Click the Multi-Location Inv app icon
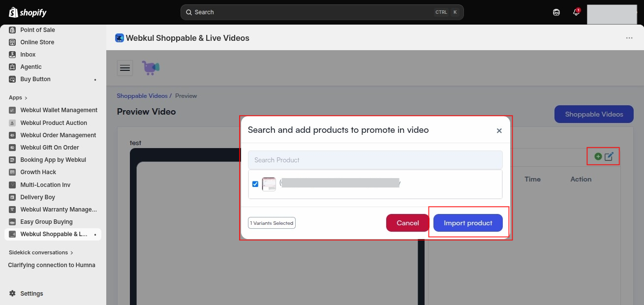This screenshot has height=305, width=644. click(12, 185)
